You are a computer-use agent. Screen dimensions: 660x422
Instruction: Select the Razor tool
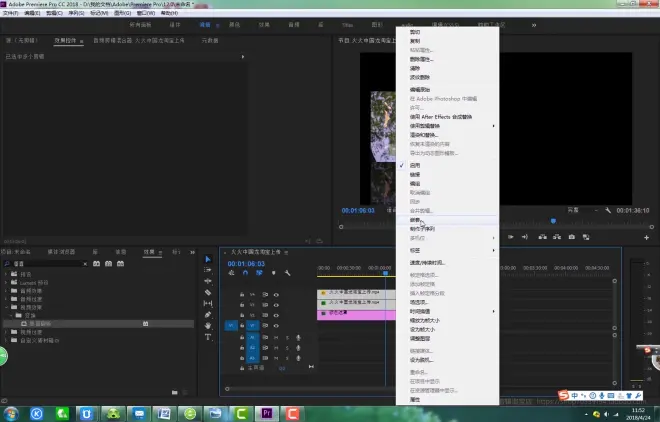pos(208,292)
